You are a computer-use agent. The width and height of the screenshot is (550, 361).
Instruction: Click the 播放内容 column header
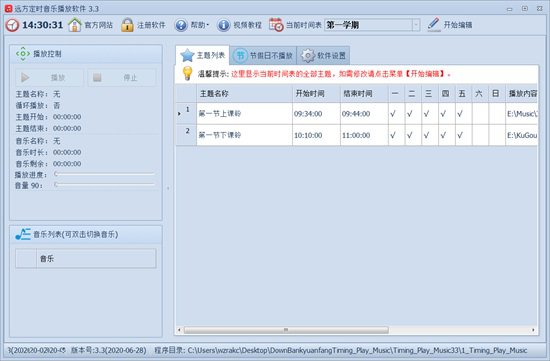pyautogui.click(x=522, y=94)
